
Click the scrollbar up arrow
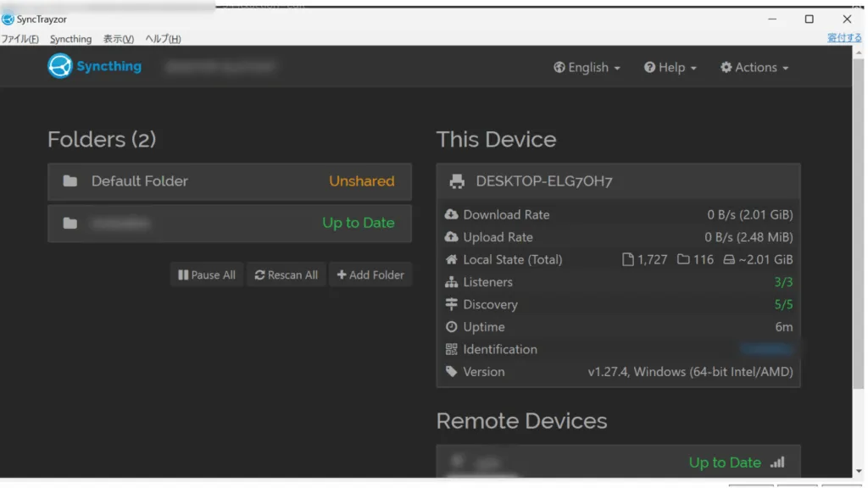859,52
